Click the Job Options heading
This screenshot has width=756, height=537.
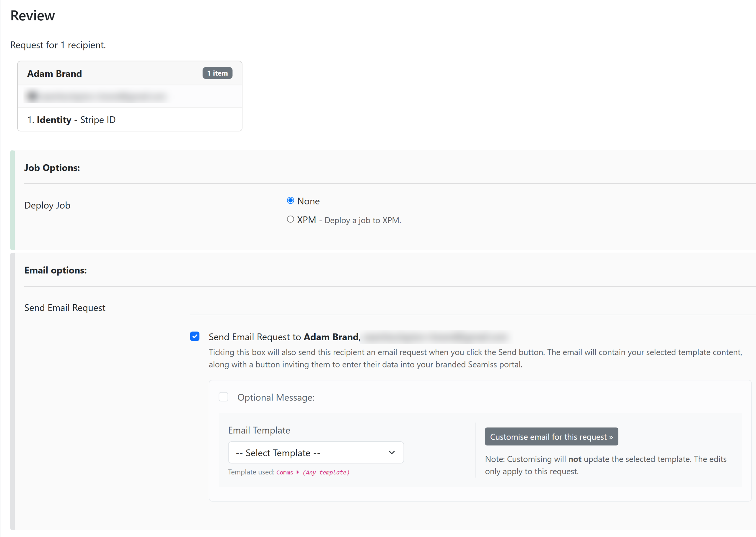[x=52, y=168]
